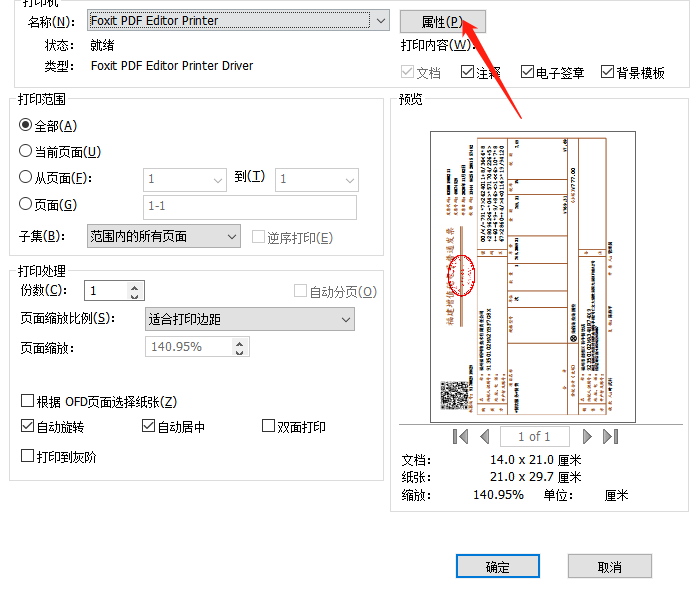Image resolution: width=700 pixels, height=592 pixels.
Task: Increase the copies count with up arrow
Action: (135, 286)
